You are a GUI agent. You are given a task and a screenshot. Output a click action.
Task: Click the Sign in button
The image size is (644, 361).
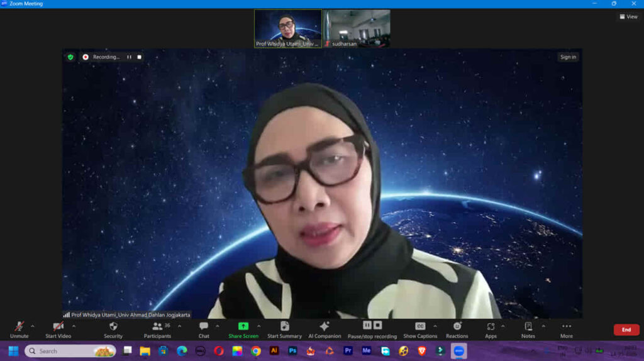(568, 57)
